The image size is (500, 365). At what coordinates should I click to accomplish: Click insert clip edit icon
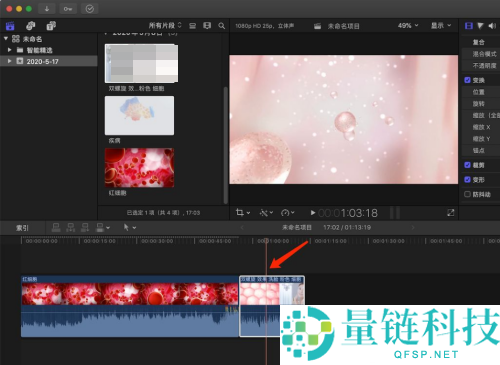[70, 227]
